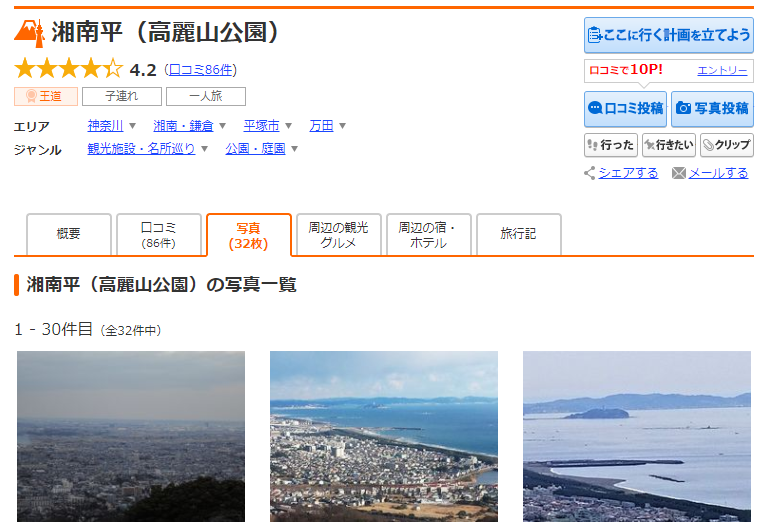
Task: Expand dropdown arrow next to 湘南・鎌倉
Action: coord(222,126)
